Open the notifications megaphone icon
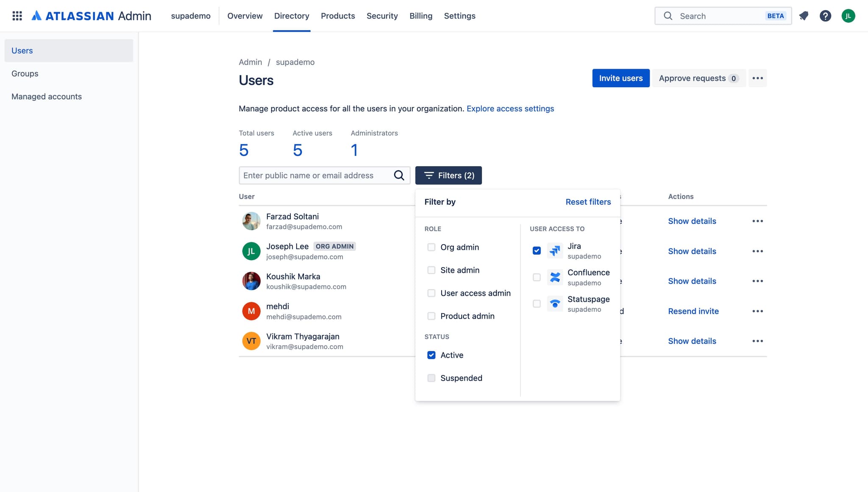This screenshot has height=492, width=868. [804, 16]
